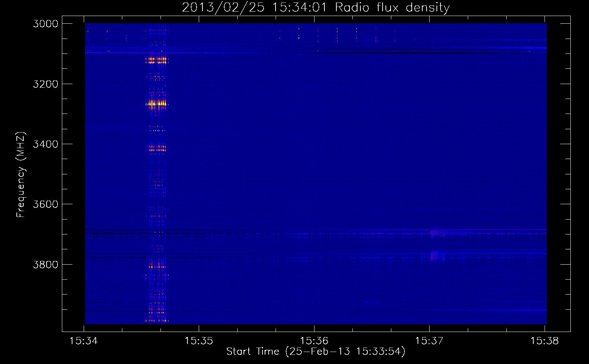589x364 pixels.
Task: Click the 'Start Time (25-Feb-13 15:33:54)' label
Action: (x=316, y=351)
